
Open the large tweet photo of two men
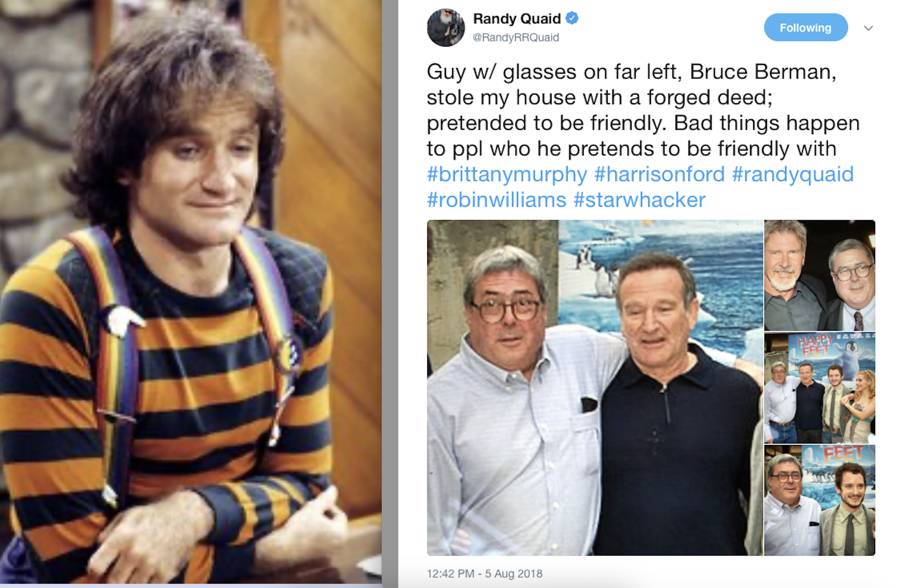point(595,387)
